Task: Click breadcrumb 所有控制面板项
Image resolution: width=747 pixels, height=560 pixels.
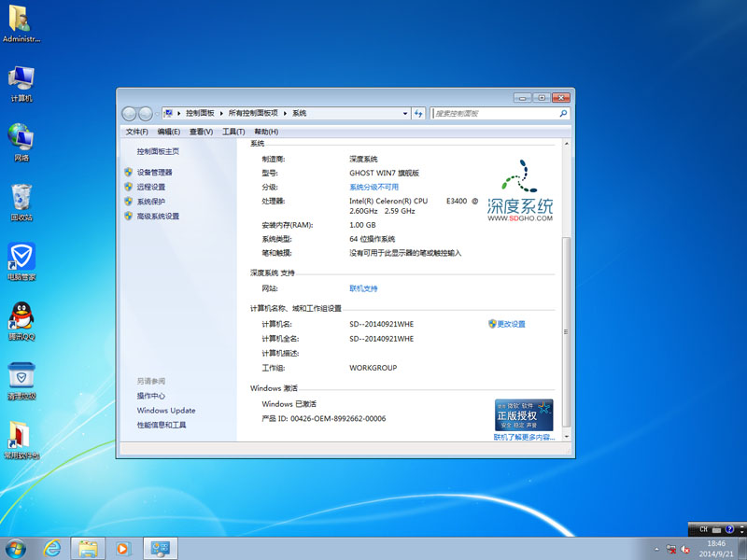Action: tap(253, 113)
